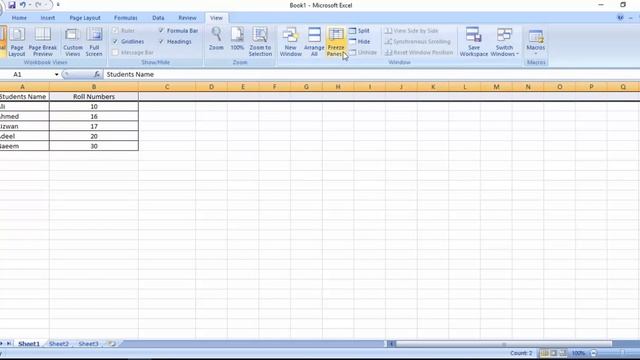Select the cell containing 17
Image resolution: width=640 pixels, height=360 pixels.
[x=94, y=127]
